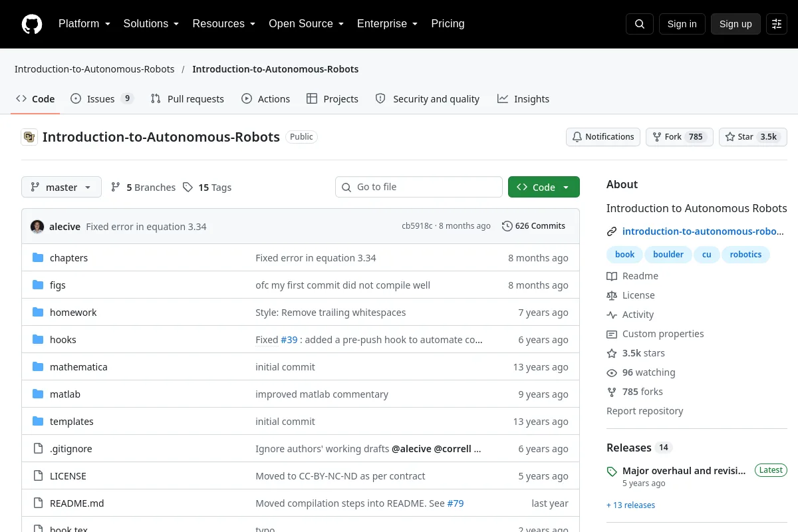This screenshot has height=532, width=798.
Task: View the 15 Tags link
Action: tap(207, 188)
